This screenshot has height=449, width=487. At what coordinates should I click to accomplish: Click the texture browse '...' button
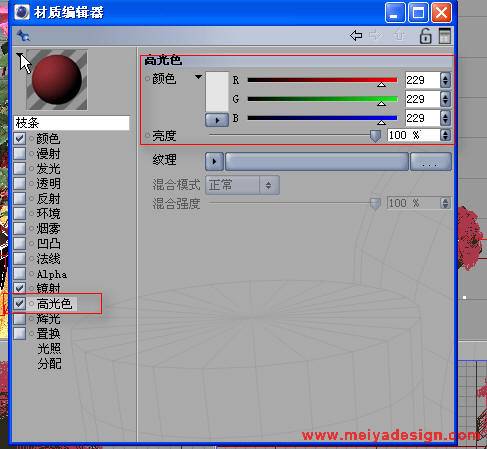pos(431,162)
